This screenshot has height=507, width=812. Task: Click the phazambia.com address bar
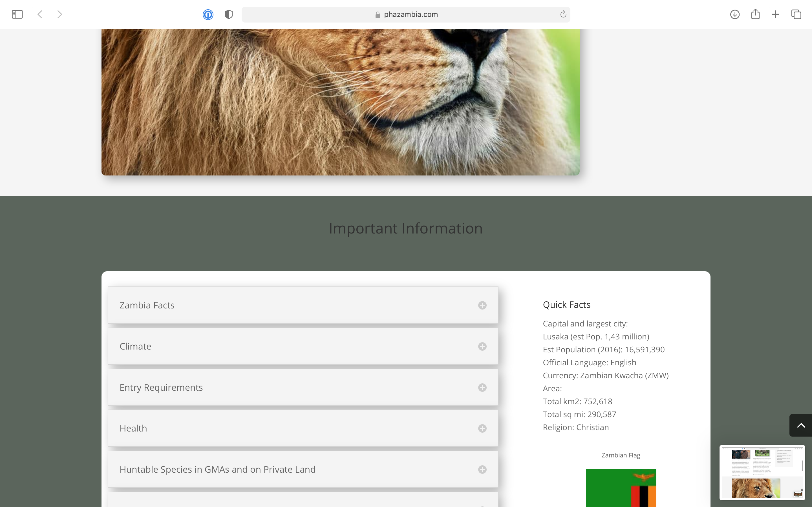tap(406, 14)
